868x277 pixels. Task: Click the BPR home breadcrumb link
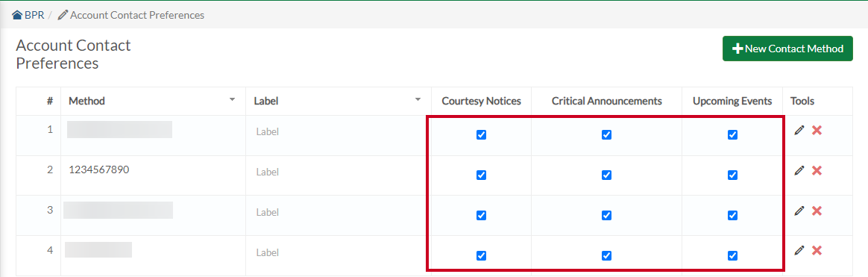[x=28, y=15]
